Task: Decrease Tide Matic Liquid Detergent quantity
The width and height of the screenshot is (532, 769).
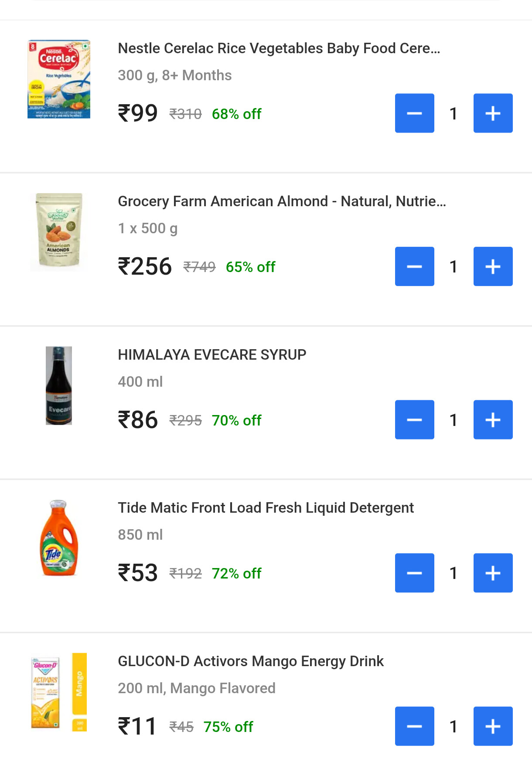Action: 414,573
